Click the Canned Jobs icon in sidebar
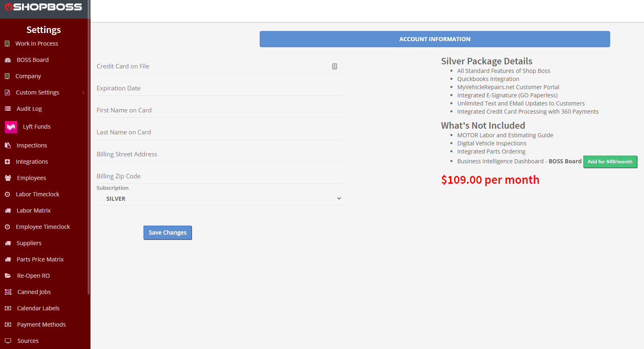 pyautogui.click(x=8, y=292)
